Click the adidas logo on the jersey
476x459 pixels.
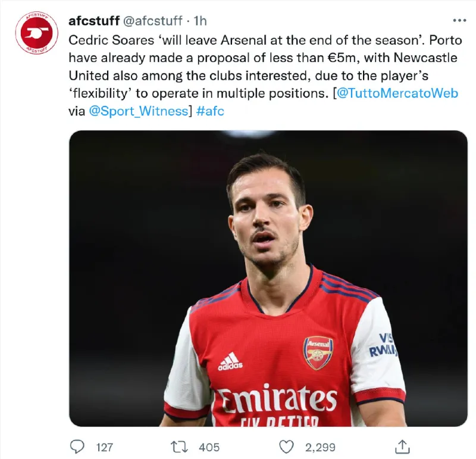point(230,361)
